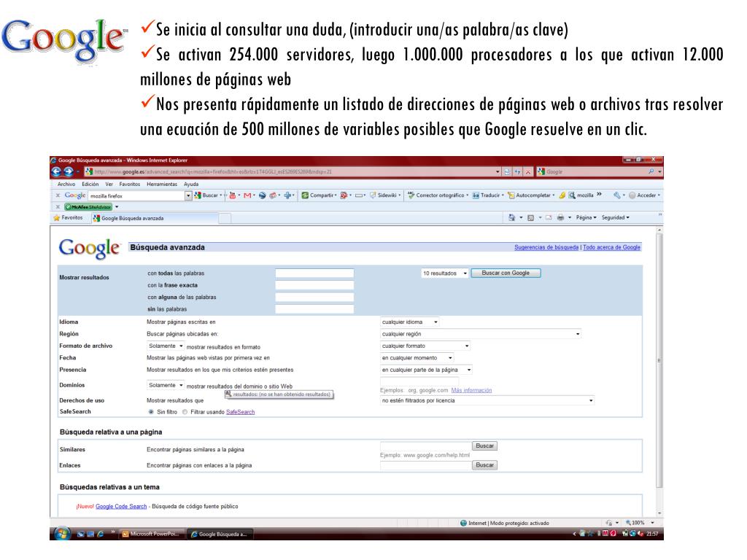The width and height of the screenshot is (747, 560).
Task: Click the Buscar button in Google Toolbar
Action: pyautogui.click(x=206, y=195)
